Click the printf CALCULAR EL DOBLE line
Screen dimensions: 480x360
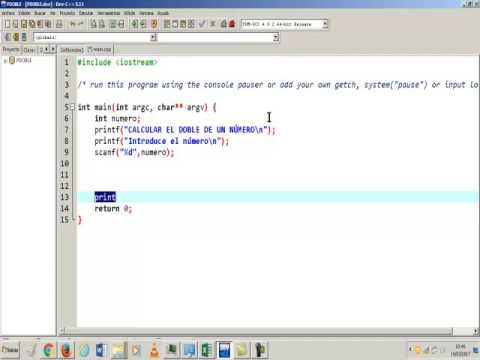[x=185, y=130]
